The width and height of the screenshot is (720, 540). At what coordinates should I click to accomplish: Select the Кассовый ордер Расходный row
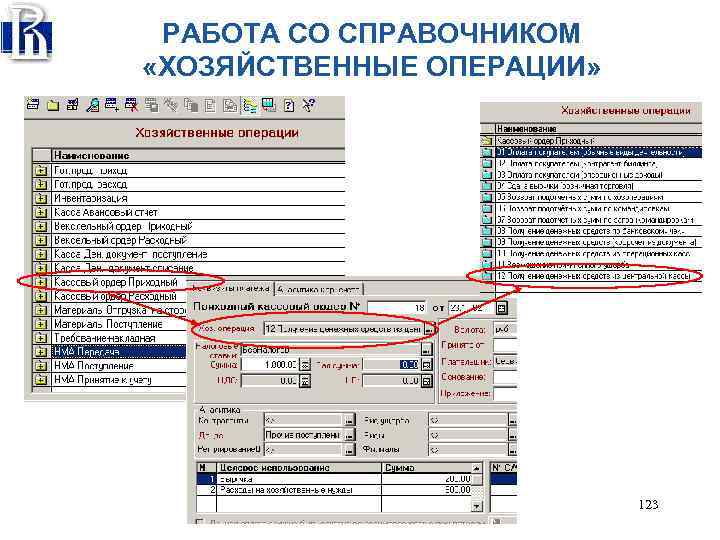point(119,296)
